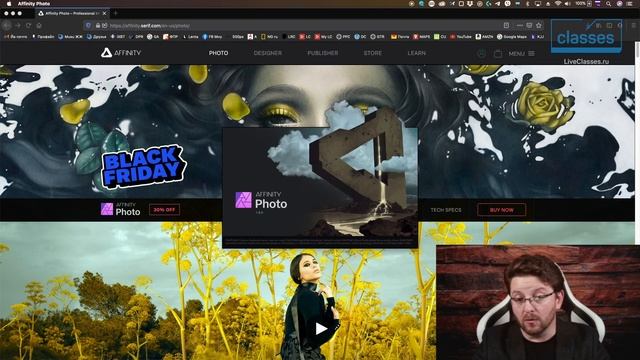This screenshot has width=640, height=360.
Task: Reload the page with the refresh icon
Action: 28,25
